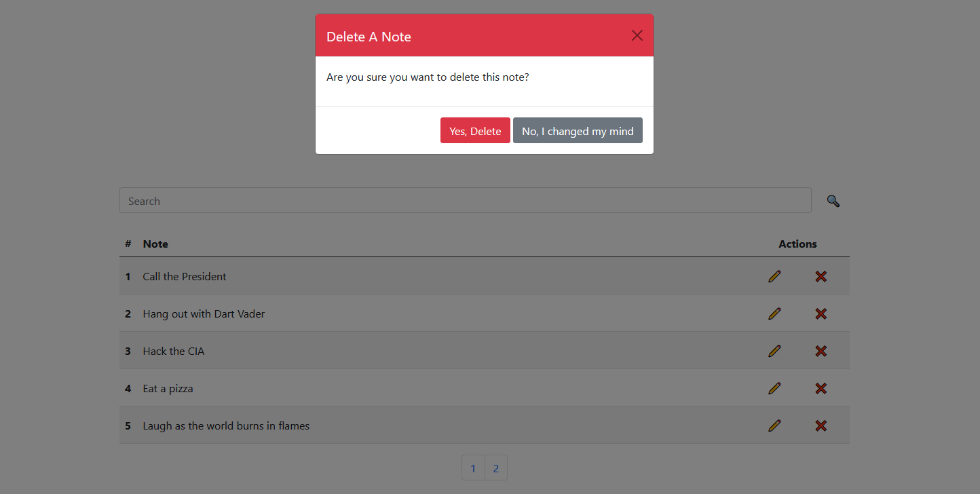Dismiss the Delete A Note dialog
Viewport: 980px width, 494px height.
tap(637, 35)
